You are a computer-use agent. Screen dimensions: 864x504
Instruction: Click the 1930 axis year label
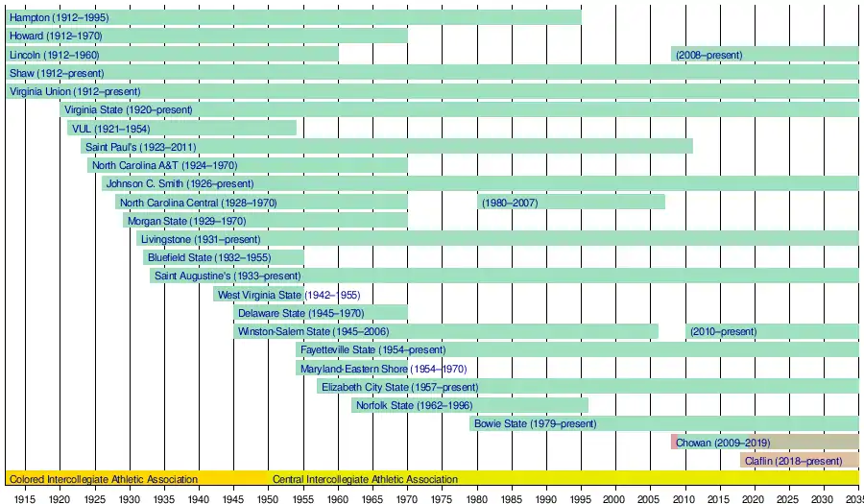click(130, 498)
